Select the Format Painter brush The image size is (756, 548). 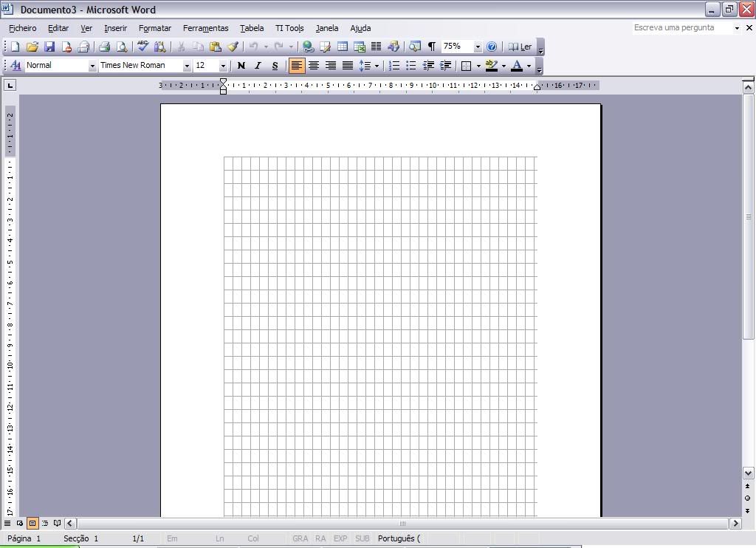pos(233,47)
